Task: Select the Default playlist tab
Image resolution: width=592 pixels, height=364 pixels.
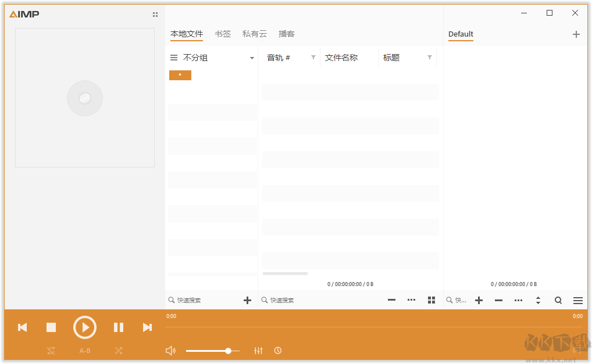Action: tap(461, 34)
